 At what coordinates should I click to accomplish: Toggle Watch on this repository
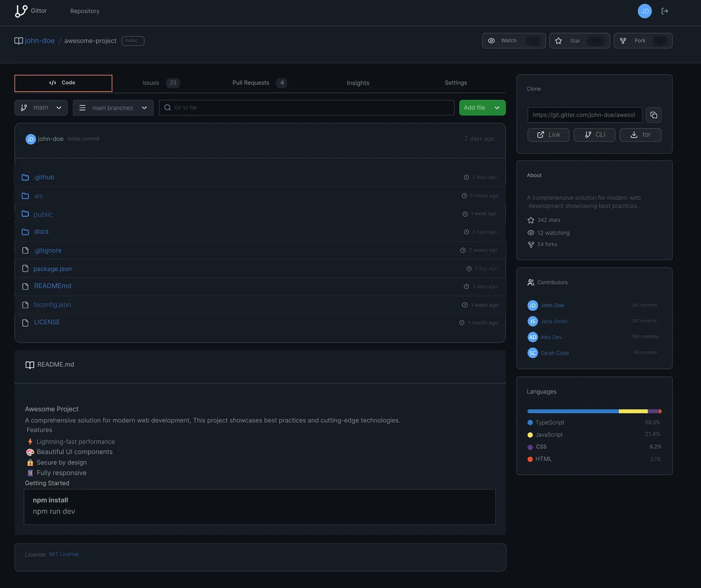(x=513, y=41)
